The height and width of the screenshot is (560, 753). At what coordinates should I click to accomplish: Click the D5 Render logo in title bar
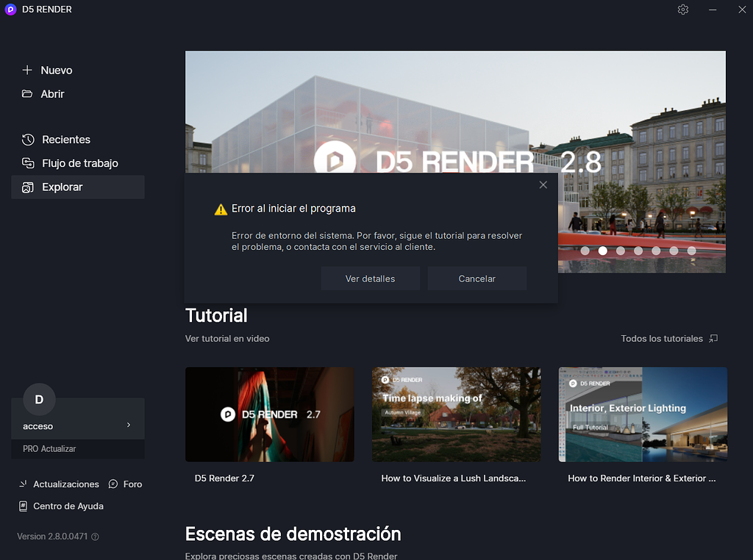[x=10, y=9]
